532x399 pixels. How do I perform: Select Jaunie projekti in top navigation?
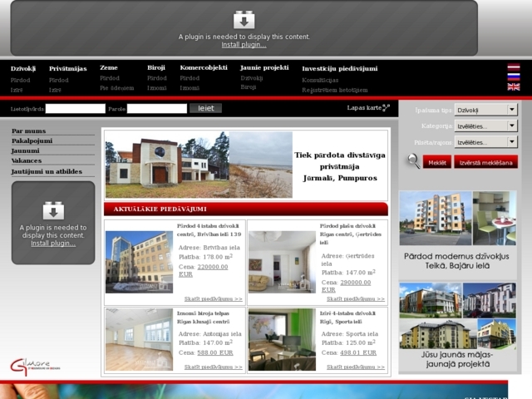coord(264,67)
